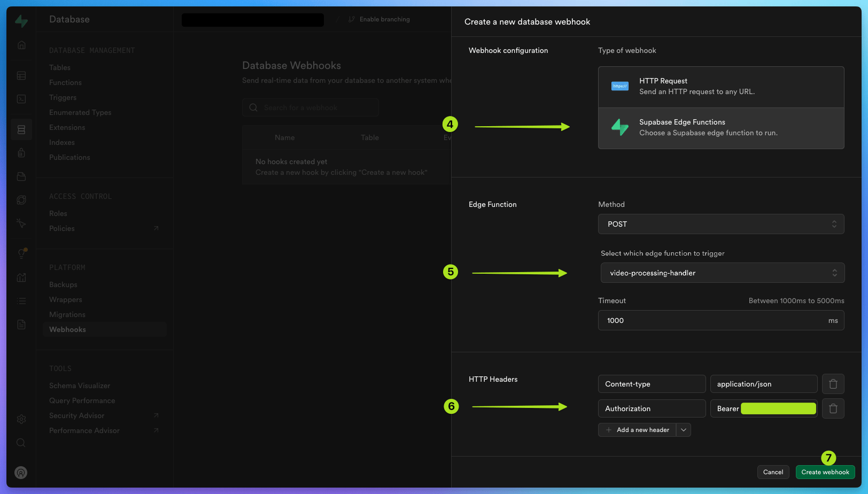Expand the chevron next to Add a new header
868x494 pixels.
[683, 429]
